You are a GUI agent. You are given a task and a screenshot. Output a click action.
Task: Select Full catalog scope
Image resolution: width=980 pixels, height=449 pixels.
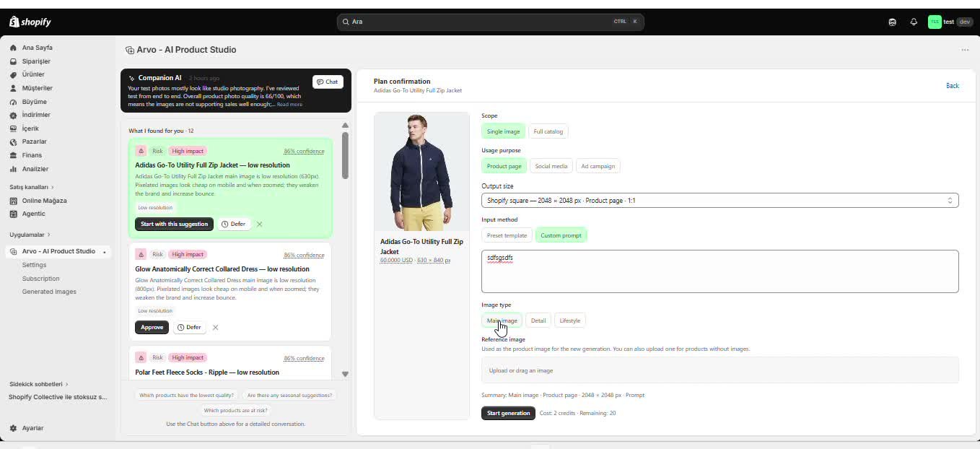[x=548, y=131]
